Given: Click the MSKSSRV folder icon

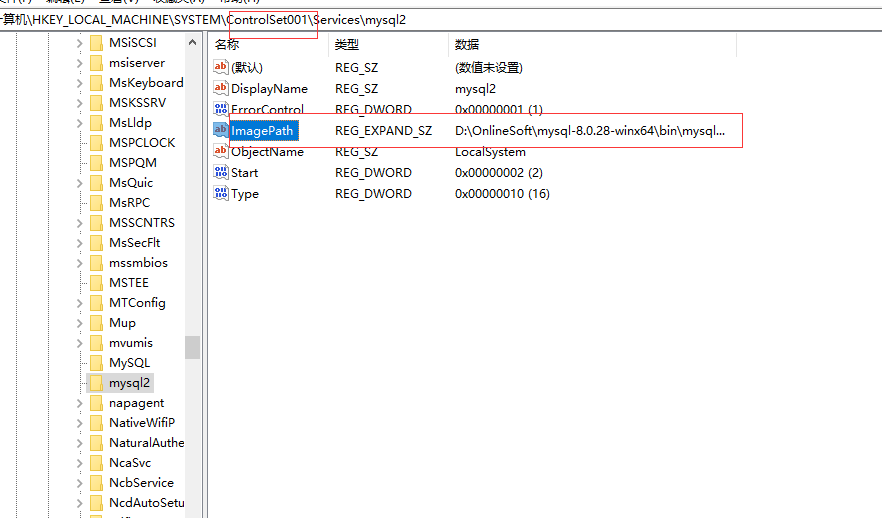Looking at the screenshot, I should point(97,103).
